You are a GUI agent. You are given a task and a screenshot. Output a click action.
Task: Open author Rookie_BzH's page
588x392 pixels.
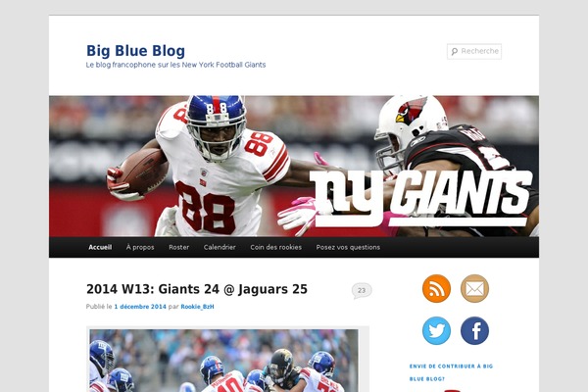tap(197, 307)
